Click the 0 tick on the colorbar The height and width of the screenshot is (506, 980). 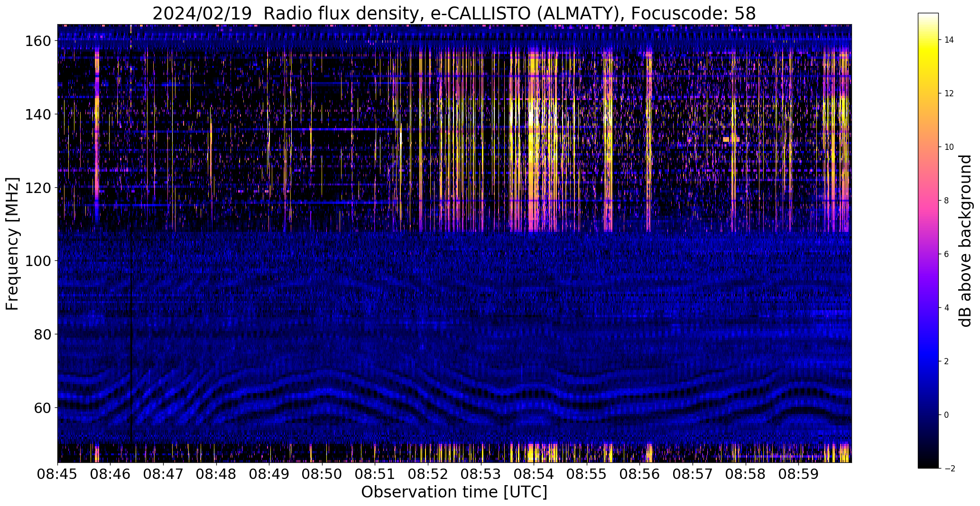[x=947, y=415]
